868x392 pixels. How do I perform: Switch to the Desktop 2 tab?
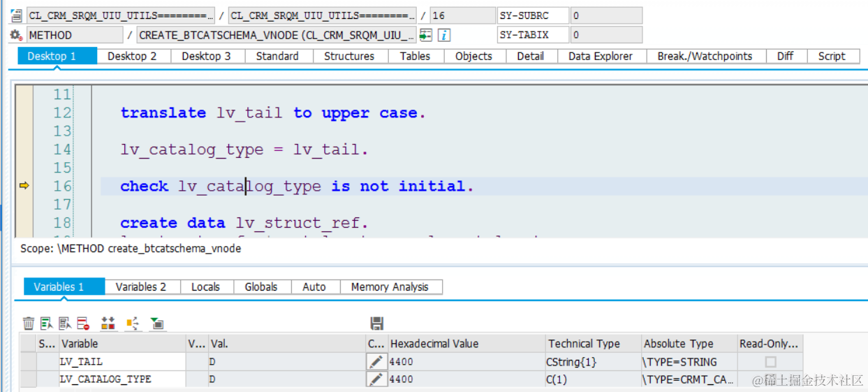[x=132, y=56]
